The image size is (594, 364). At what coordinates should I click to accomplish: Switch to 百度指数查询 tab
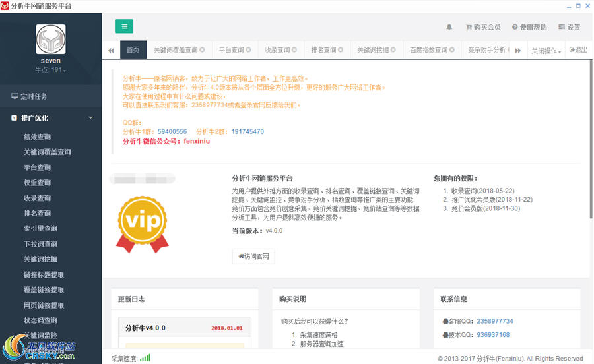[429, 50]
